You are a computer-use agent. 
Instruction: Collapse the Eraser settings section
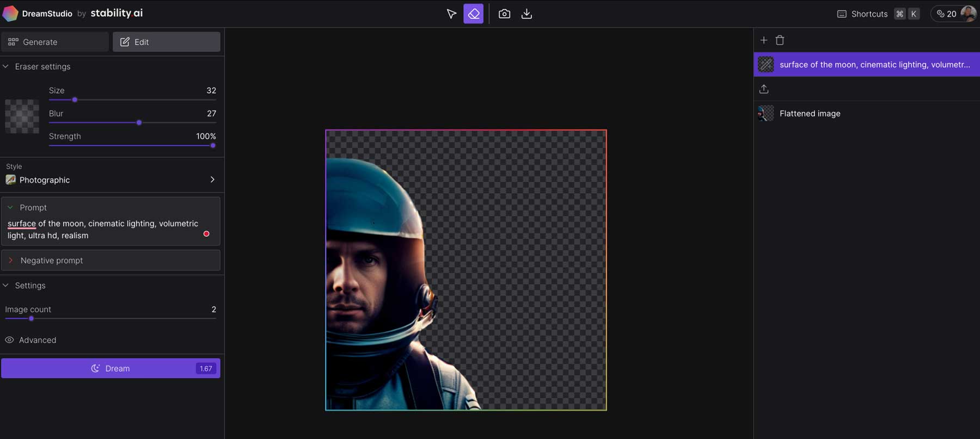(x=6, y=66)
